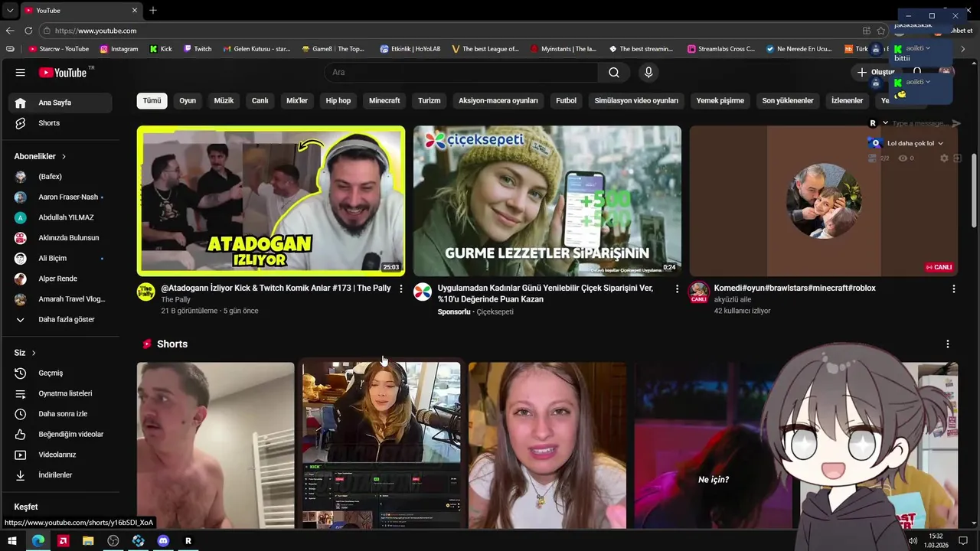Open Daha sonra izle list
Viewport: 980px width, 551px height.
click(61, 414)
